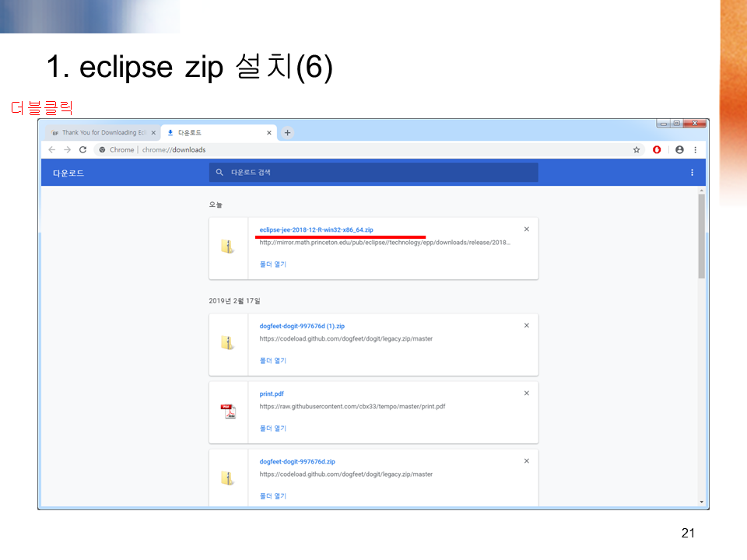Click the browser forward arrow

click(67, 149)
